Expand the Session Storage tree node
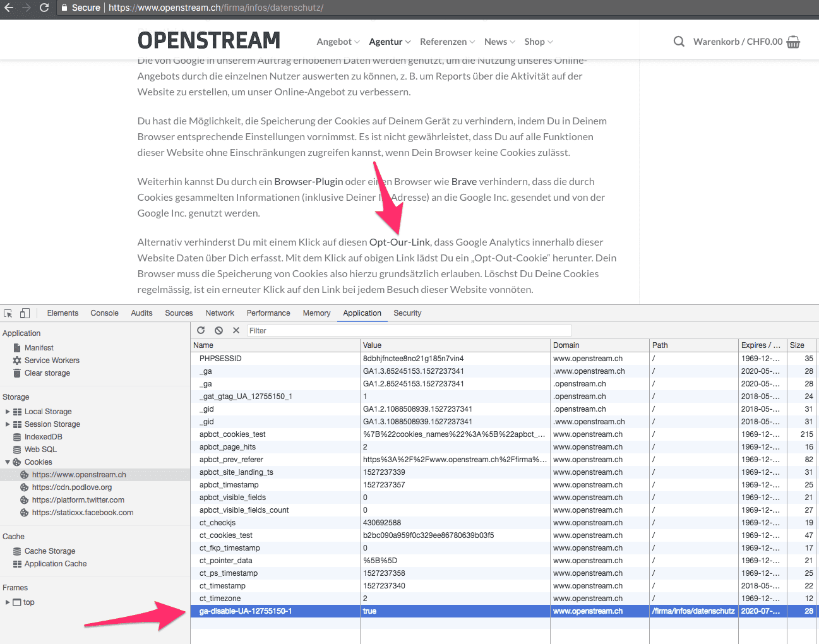Screen dimensions: 819x644 pos(8,424)
